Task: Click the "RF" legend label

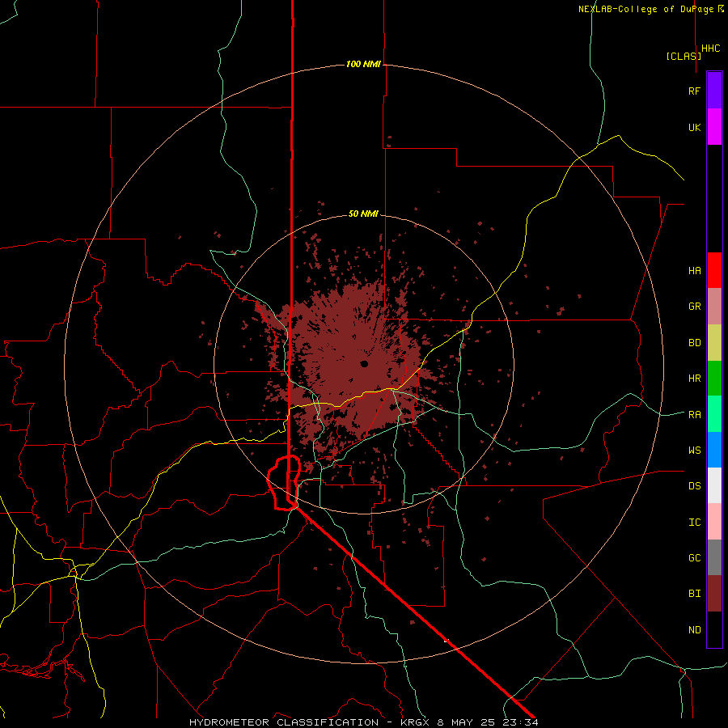Action: coord(694,91)
